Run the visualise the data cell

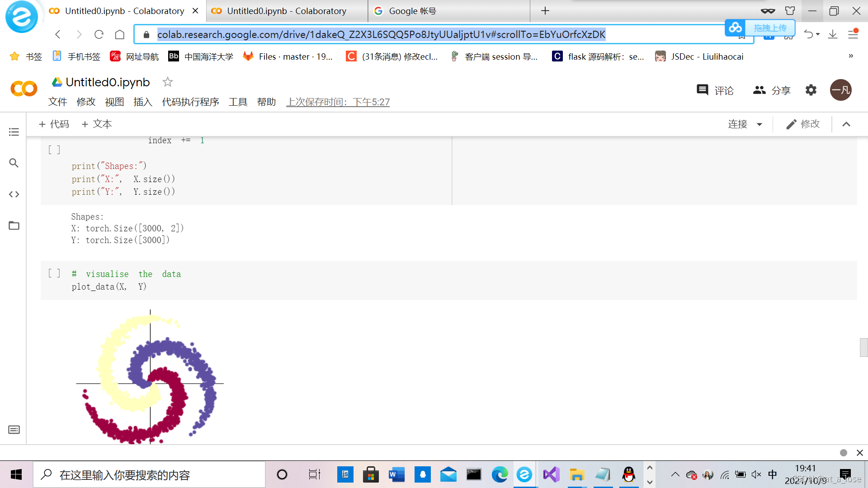[x=54, y=273]
